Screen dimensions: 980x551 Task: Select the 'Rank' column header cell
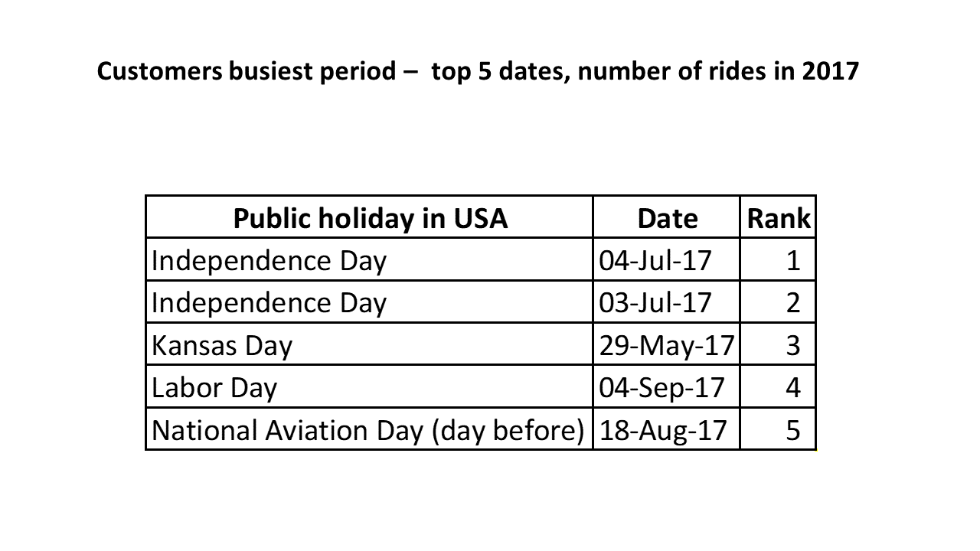point(778,217)
